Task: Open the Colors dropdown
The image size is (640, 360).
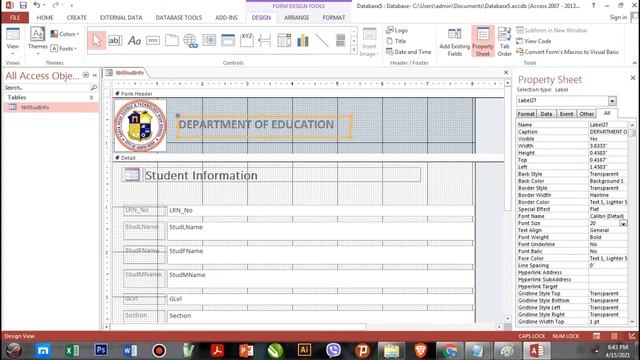Action: click(x=64, y=34)
